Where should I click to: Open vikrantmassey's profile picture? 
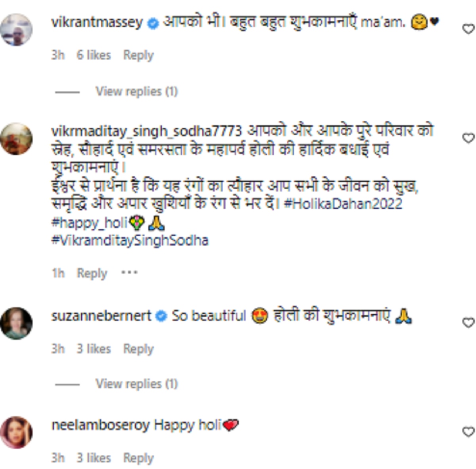point(16,30)
